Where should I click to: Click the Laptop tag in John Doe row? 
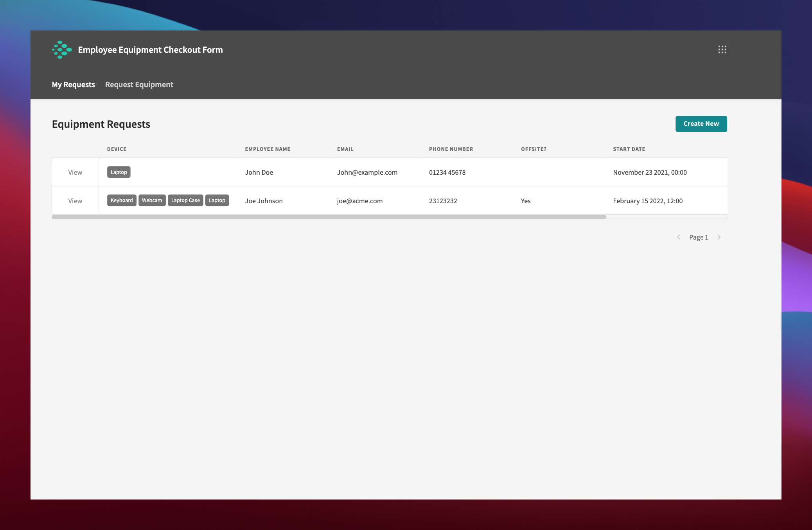point(119,172)
